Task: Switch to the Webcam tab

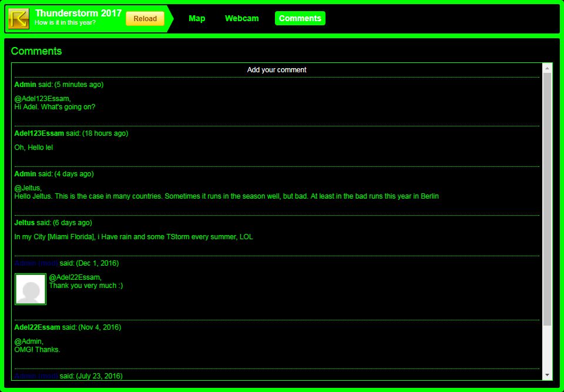Action: [241, 18]
